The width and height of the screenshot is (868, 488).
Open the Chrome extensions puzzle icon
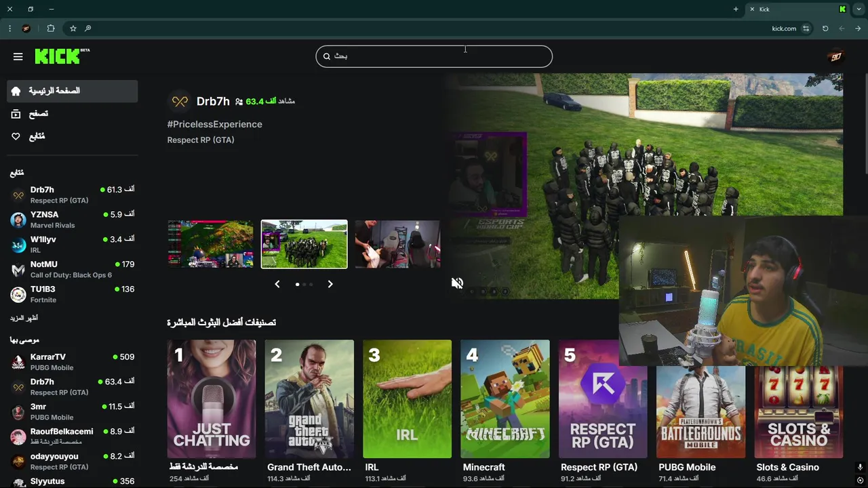click(x=51, y=28)
